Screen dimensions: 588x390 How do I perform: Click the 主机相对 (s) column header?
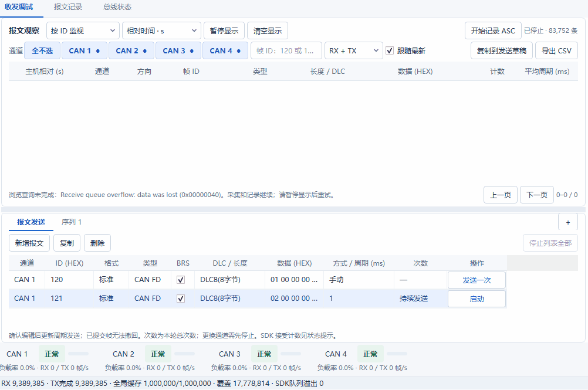[x=45, y=71]
